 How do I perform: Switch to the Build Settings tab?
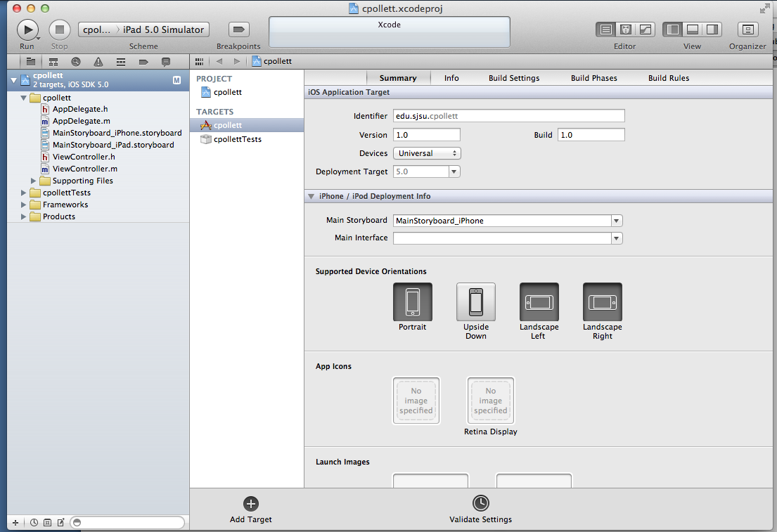pyautogui.click(x=514, y=78)
